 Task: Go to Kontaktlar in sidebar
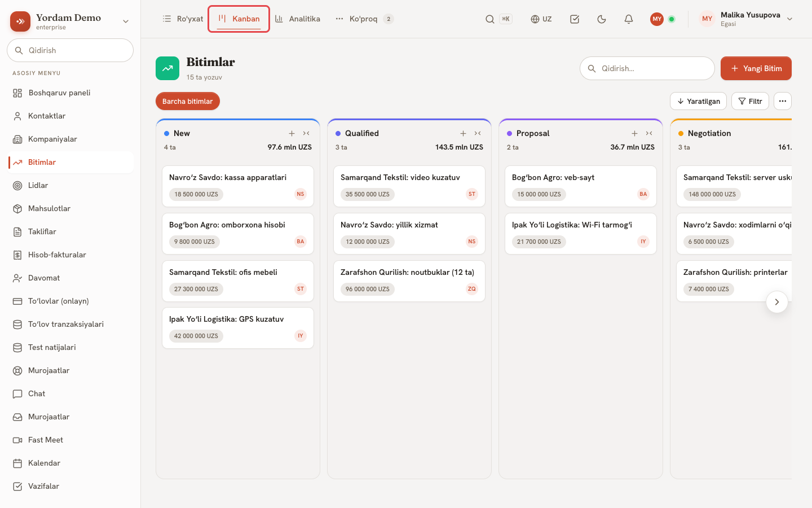(x=70, y=116)
